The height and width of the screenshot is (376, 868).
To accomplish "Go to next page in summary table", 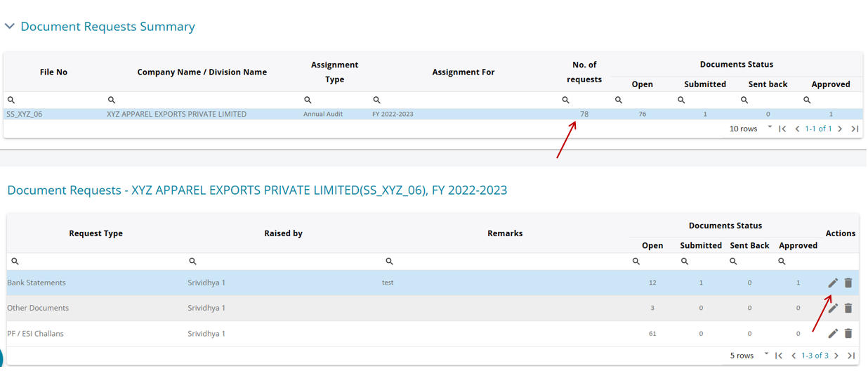I will [x=840, y=129].
